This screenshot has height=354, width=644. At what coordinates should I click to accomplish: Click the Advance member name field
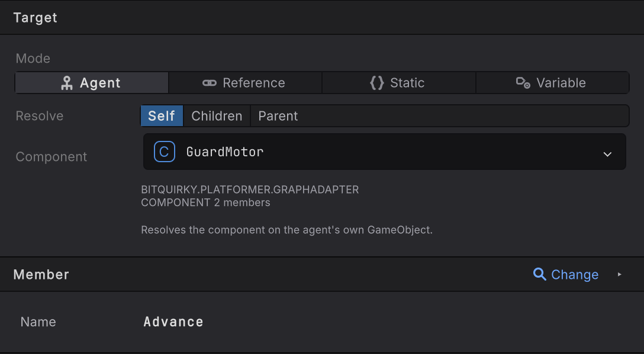[x=173, y=321]
